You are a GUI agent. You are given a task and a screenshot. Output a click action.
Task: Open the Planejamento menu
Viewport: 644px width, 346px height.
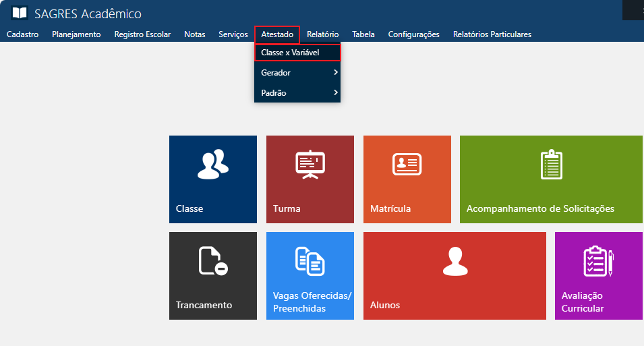coord(76,34)
